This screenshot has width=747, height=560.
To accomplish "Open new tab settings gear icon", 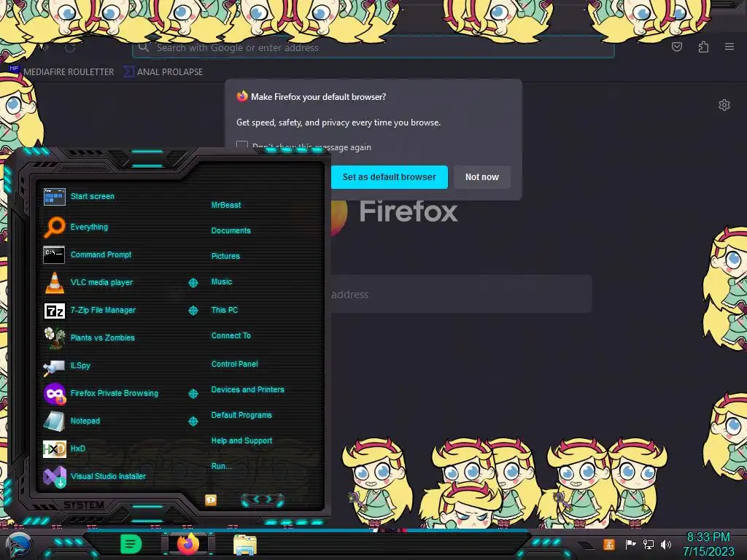I will point(724,105).
